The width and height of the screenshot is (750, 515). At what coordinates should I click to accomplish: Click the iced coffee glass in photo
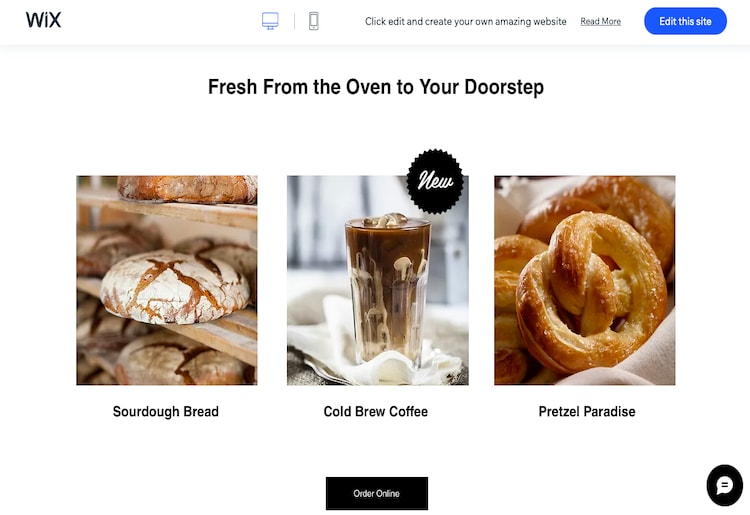(387, 289)
